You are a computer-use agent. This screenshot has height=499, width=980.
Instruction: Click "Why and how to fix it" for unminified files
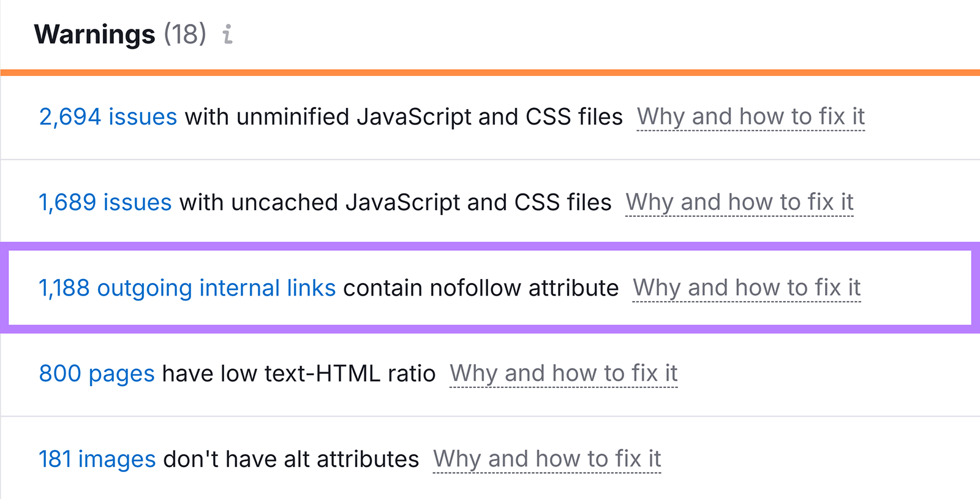750,116
